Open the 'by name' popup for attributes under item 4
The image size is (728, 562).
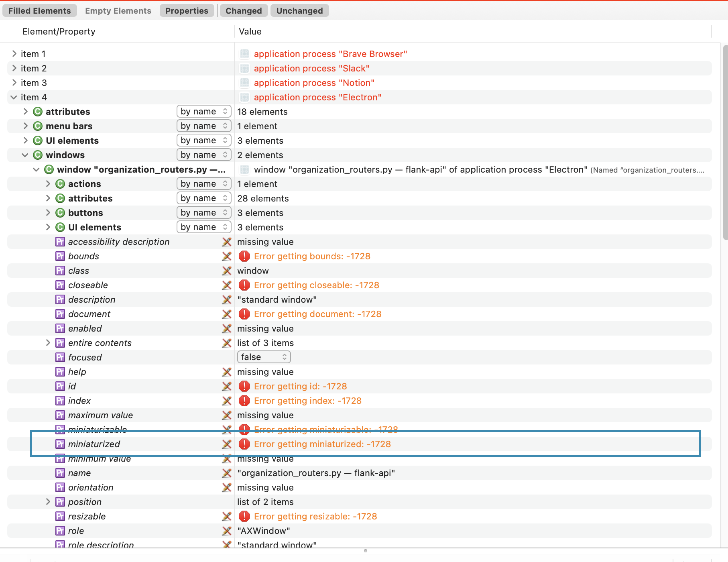tap(204, 112)
